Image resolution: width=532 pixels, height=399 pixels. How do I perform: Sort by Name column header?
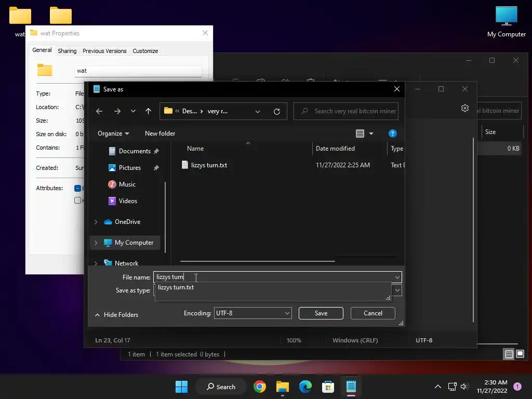(x=195, y=148)
